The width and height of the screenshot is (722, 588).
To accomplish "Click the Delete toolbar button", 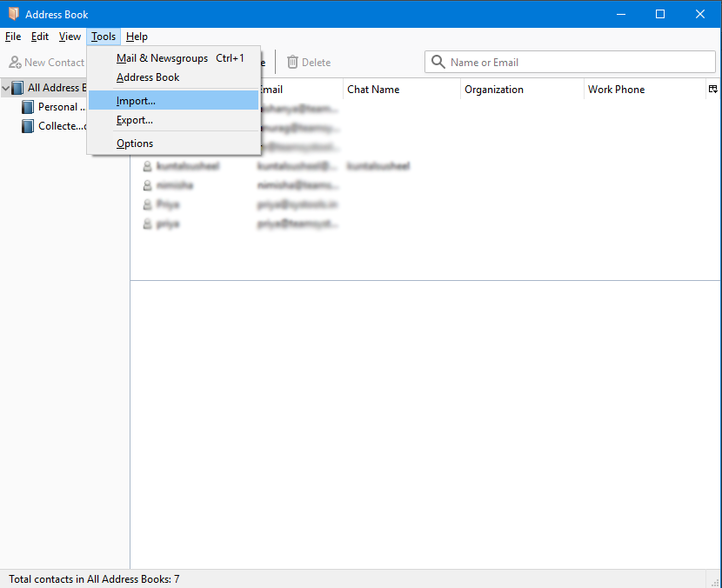I will click(309, 62).
